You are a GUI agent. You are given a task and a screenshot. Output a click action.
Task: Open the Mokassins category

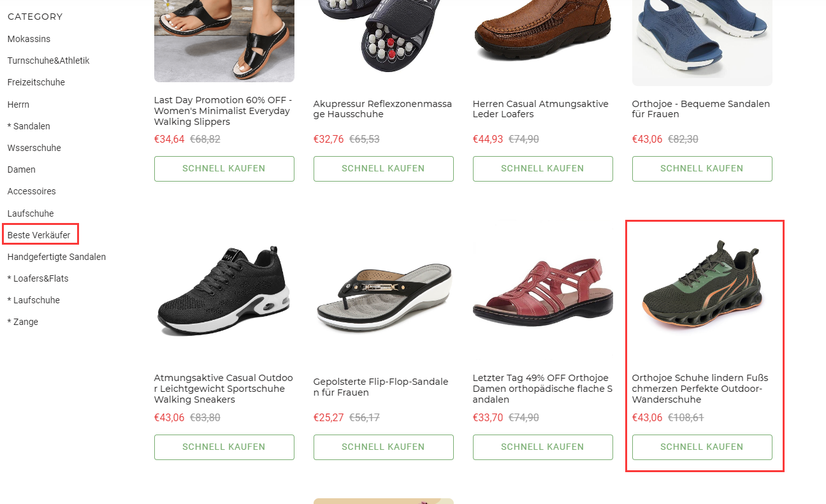coord(29,39)
